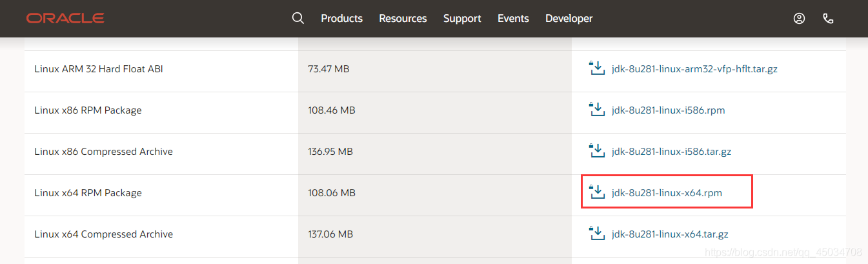This screenshot has width=868, height=264.
Task: Open the Support menu
Action: [x=462, y=19]
